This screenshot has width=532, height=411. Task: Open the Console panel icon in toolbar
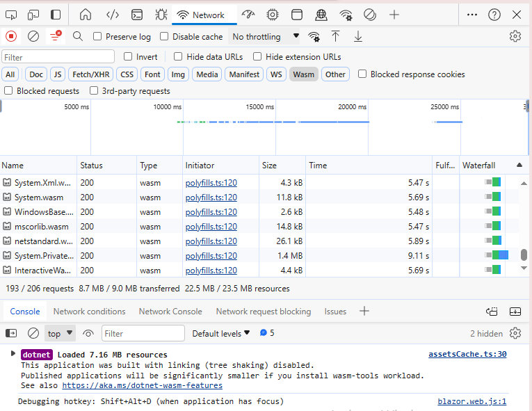pyautogui.click(x=137, y=15)
